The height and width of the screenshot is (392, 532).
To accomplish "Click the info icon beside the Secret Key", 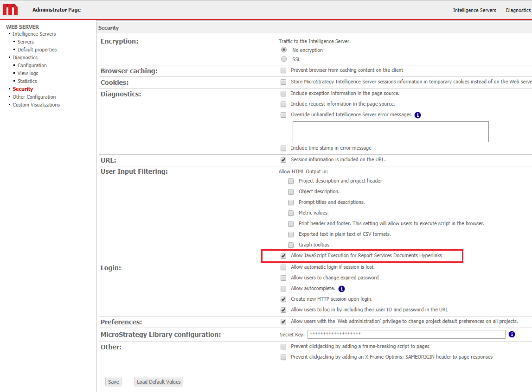I will (x=512, y=334).
